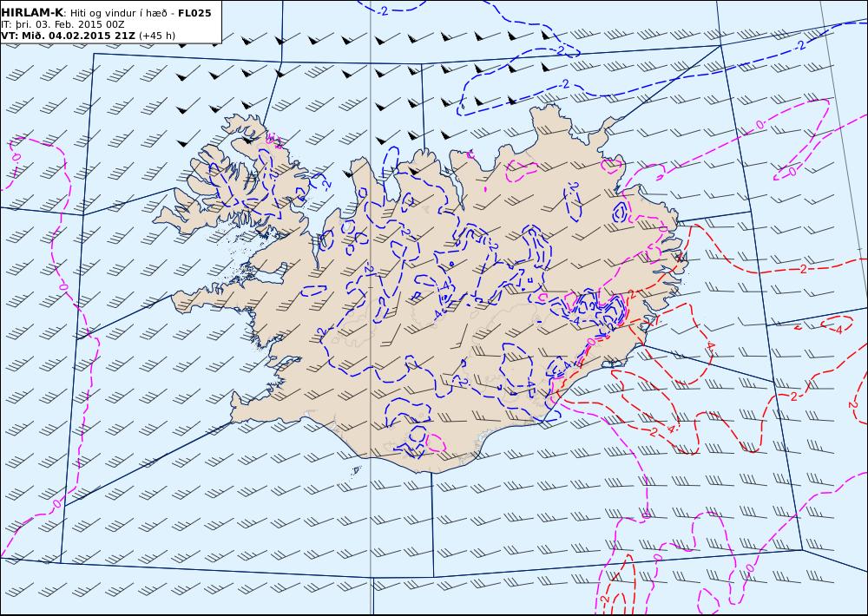The image size is (868, 616).
Task: Select the FL025 flight level label
Action: click(194, 13)
